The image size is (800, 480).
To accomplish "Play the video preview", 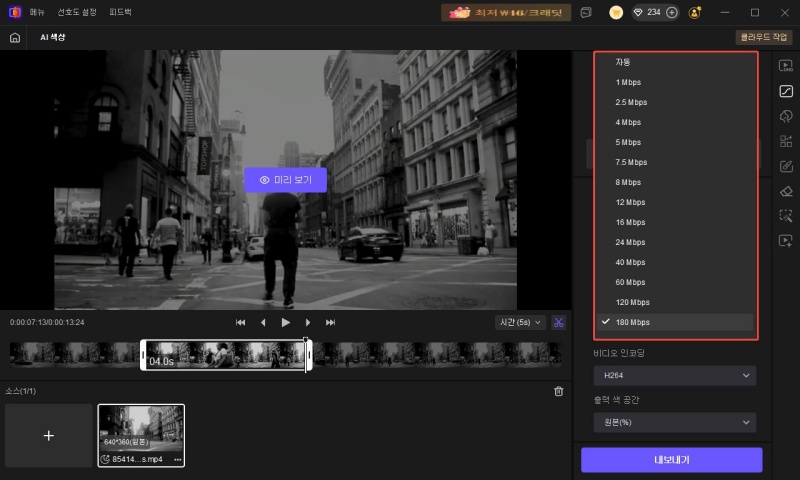I will [x=285, y=322].
